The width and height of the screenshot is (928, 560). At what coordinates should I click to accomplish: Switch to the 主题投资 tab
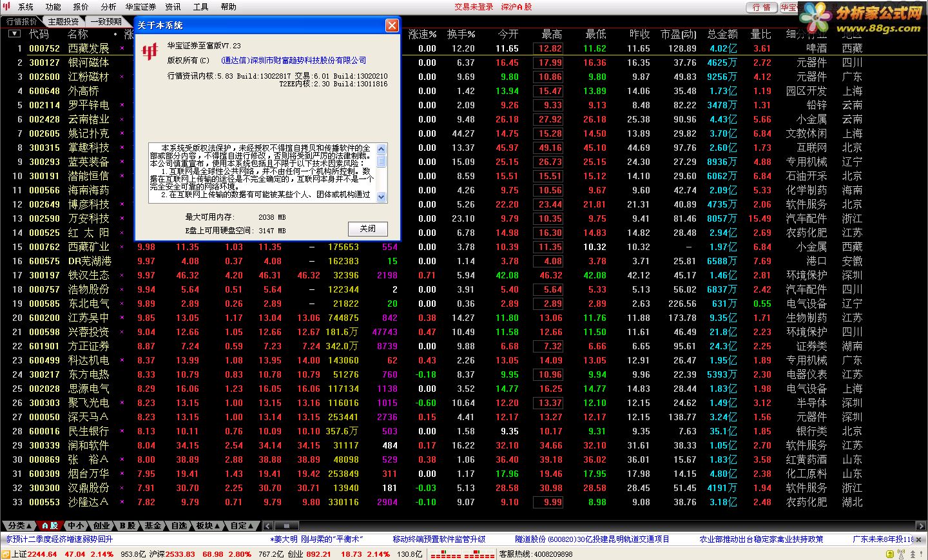[x=63, y=21]
